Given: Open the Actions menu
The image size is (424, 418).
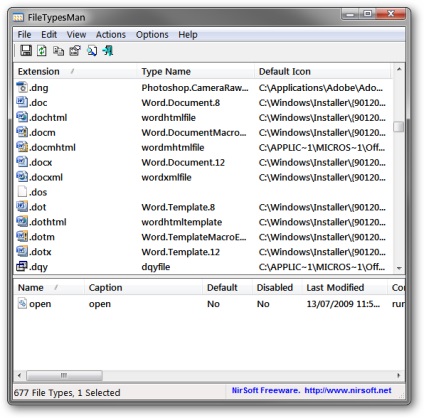Looking at the screenshot, I should (x=111, y=35).
